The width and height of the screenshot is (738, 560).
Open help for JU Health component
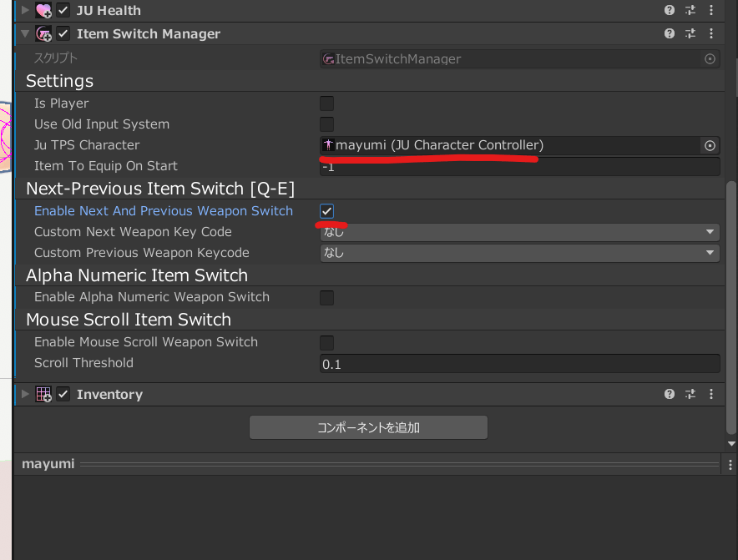(669, 10)
